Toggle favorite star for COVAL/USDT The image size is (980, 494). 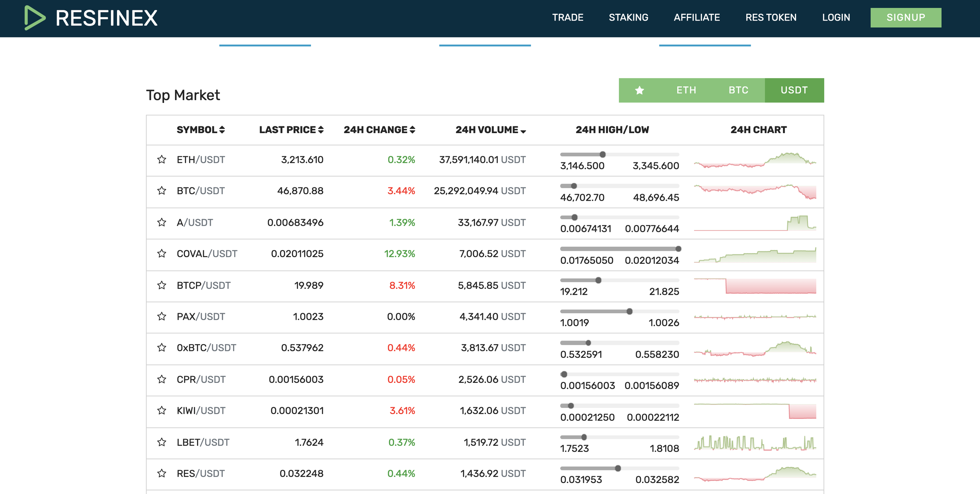[x=162, y=253]
